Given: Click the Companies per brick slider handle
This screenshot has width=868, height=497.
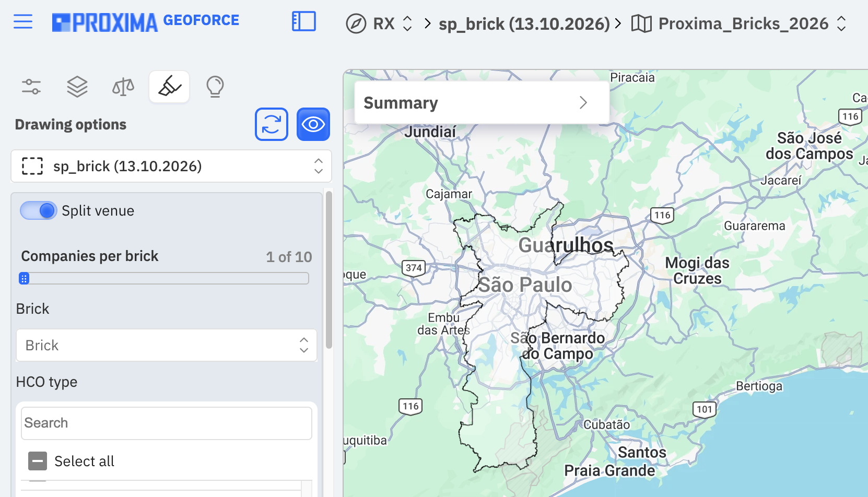Looking at the screenshot, I should 24,278.
